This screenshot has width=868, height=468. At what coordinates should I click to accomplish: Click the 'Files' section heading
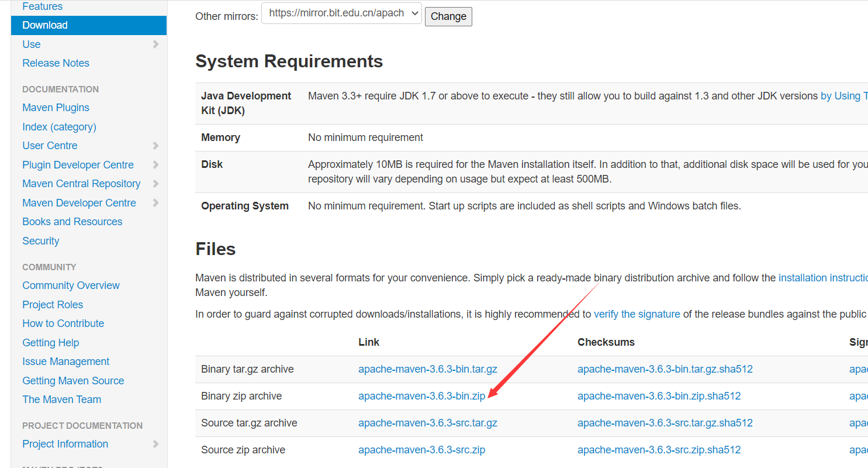pyautogui.click(x=216, y=249)
